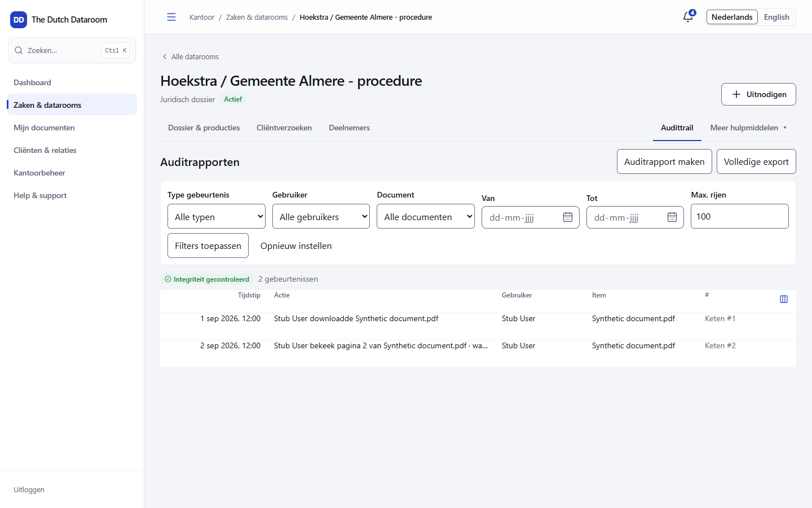Viewport: 812px width, 508px height.
Task: Expand the Meer hulpmiddelen menu
Action: tap(748, 128)
